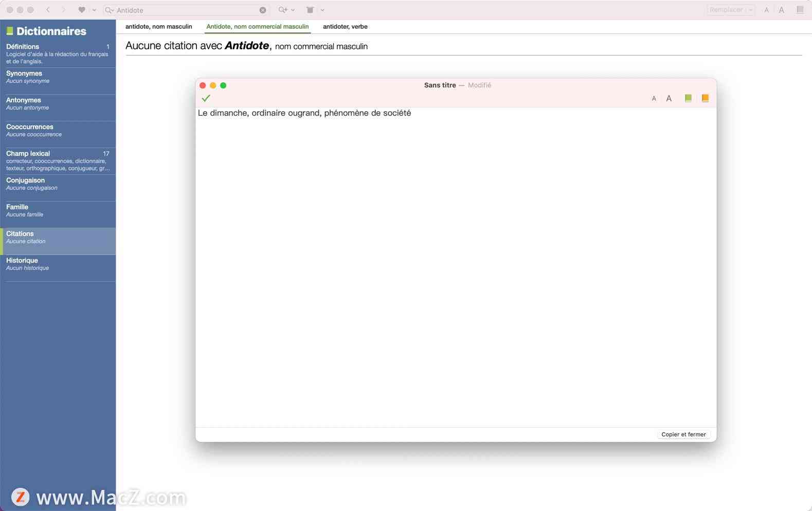Click the favorites heart icon
812x511 pixels.
(x=82, y=10)
